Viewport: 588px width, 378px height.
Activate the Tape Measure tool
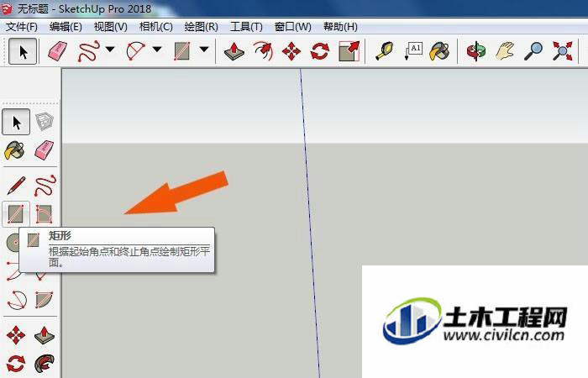[x=385, y=51]
